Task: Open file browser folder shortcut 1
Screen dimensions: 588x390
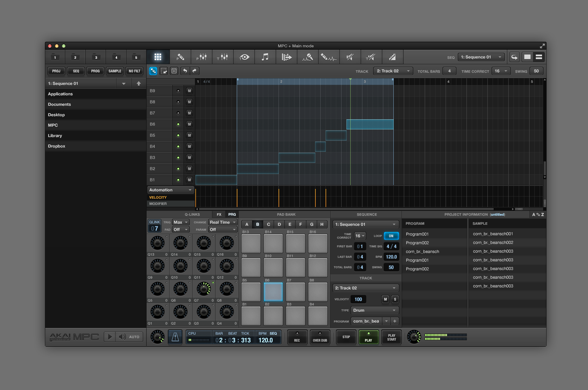Action: click(x=55, y=57)
